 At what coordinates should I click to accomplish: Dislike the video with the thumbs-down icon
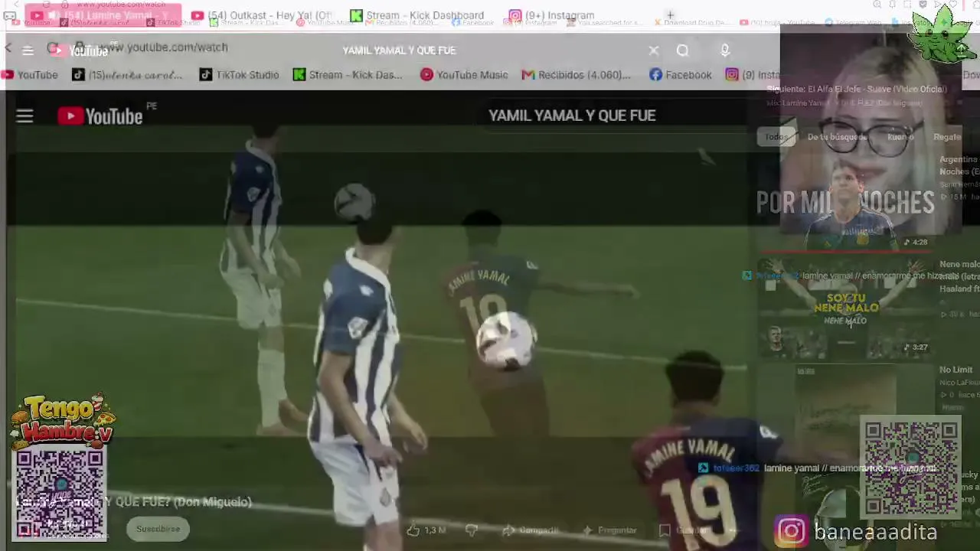pos(472,530)
